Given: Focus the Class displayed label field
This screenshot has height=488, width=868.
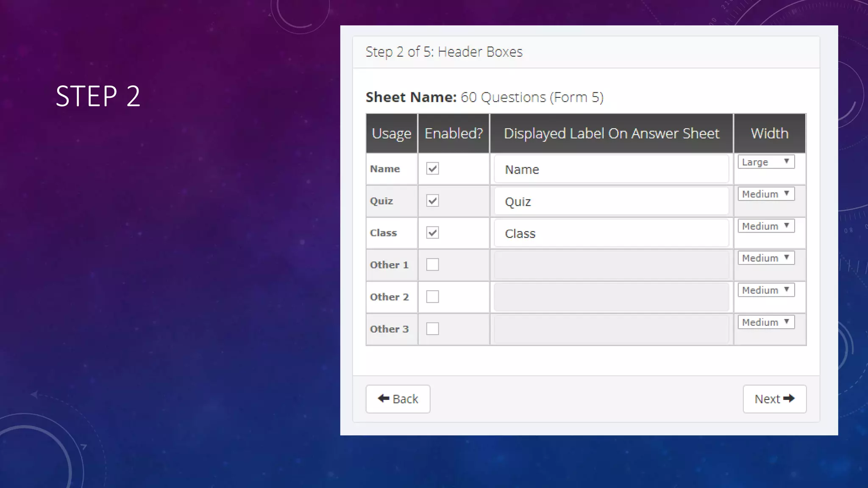Looking at the screenshot, I should coord(611,233).
